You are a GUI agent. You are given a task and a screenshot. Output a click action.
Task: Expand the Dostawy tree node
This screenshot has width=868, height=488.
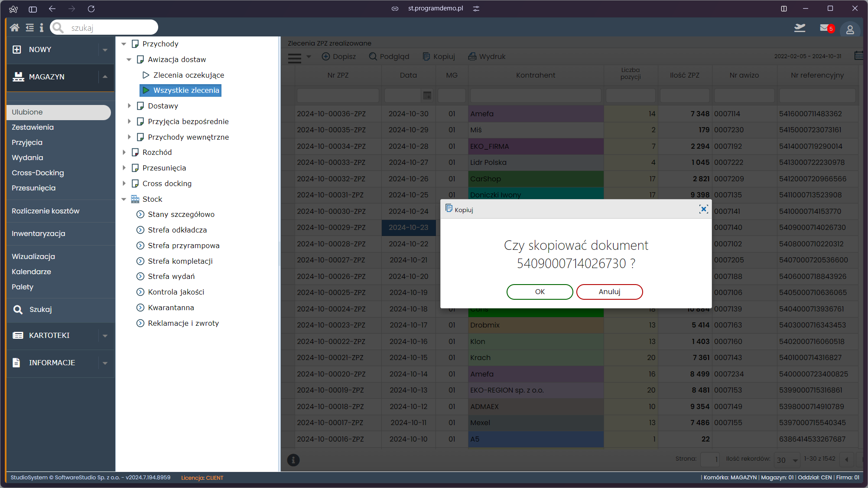point(129,106)
